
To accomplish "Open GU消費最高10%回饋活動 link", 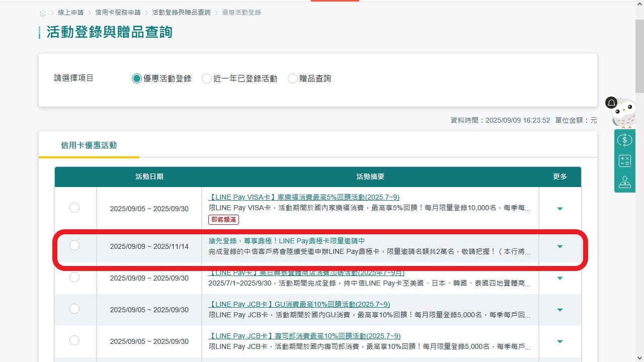I will click(299, 304).
